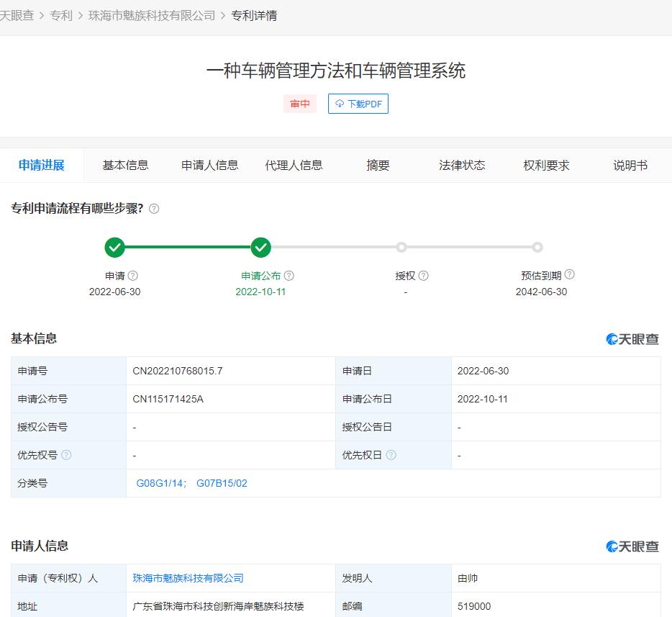Click the 下载PDF download icon
Image resolution: width=672 pixels, height=617 pixels.
338,104
